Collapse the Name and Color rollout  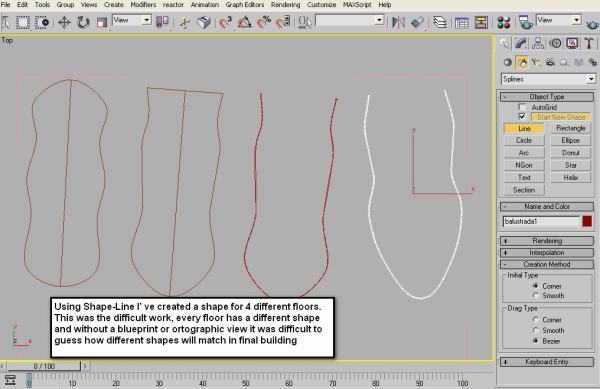(x=547, y=207)
